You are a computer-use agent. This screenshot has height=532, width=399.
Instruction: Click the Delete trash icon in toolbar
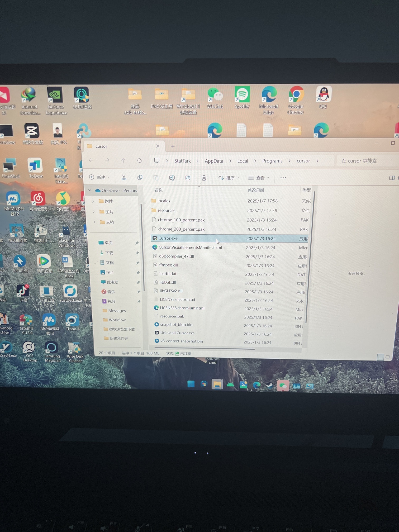204,178
